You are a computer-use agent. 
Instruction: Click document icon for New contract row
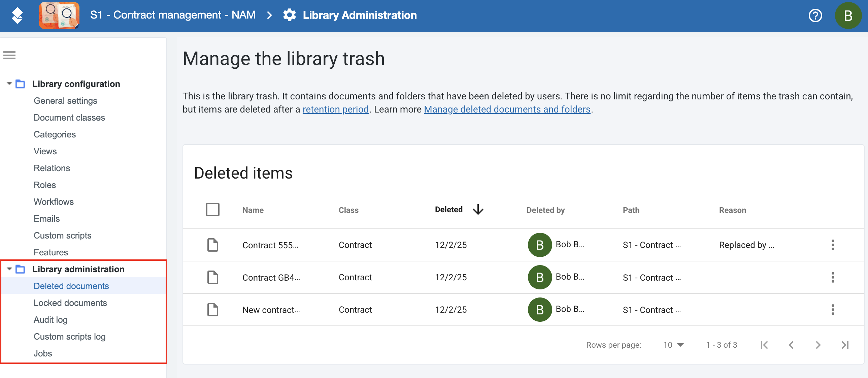(x=212, y=310)
